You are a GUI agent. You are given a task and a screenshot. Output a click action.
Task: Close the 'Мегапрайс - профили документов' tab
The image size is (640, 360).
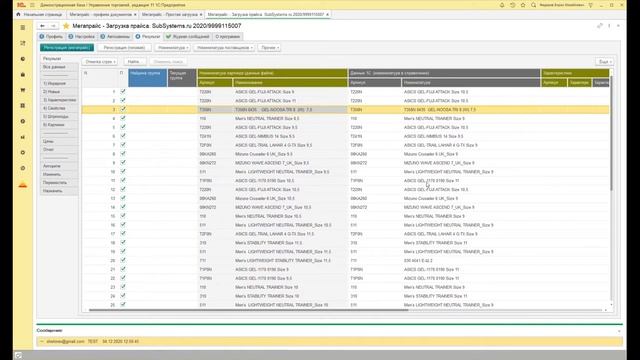pyautogui.click(x=135, y=14)
